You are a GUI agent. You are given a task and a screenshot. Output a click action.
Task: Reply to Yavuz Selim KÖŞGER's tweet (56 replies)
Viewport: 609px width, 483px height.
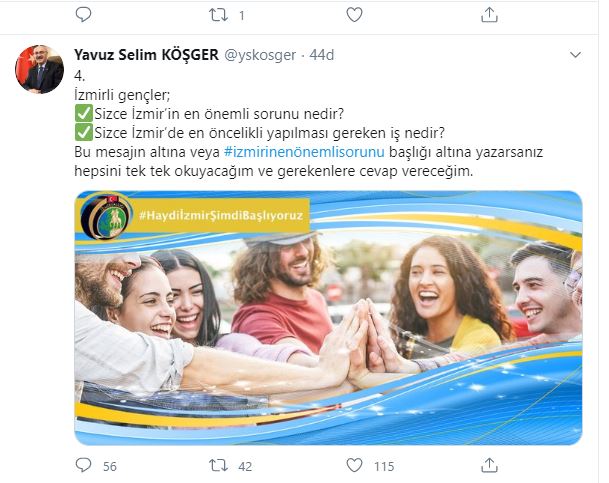83,465
